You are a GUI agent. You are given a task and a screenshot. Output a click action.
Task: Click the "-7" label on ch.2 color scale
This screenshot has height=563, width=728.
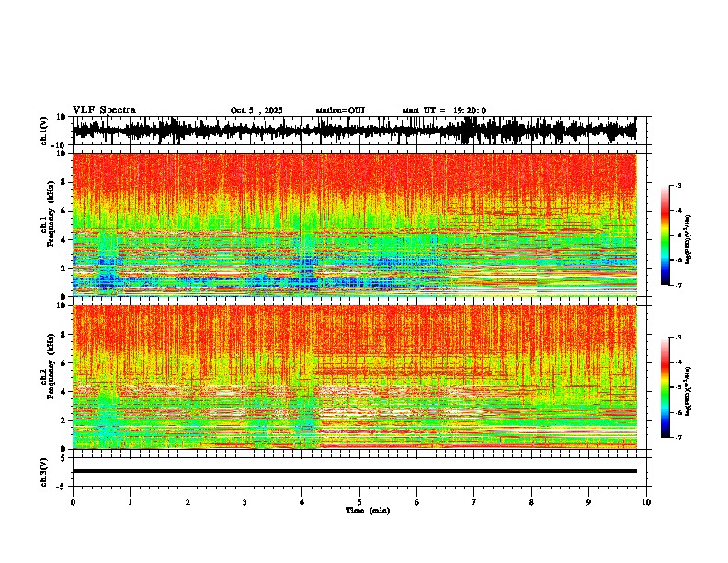[x=677, y=437]
